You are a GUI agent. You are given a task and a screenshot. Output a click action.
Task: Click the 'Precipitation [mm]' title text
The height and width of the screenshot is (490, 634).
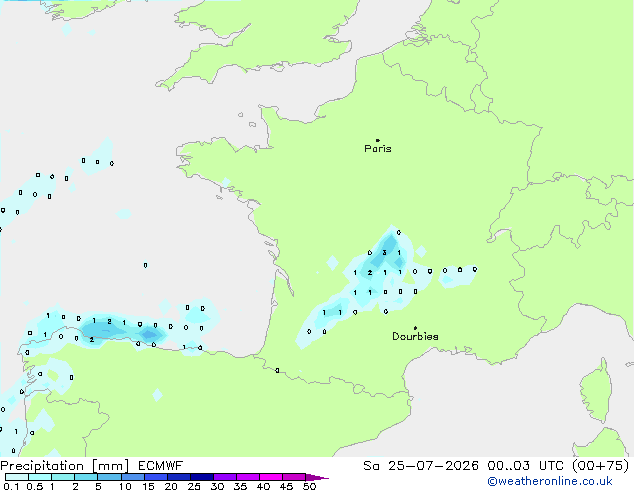65,466
